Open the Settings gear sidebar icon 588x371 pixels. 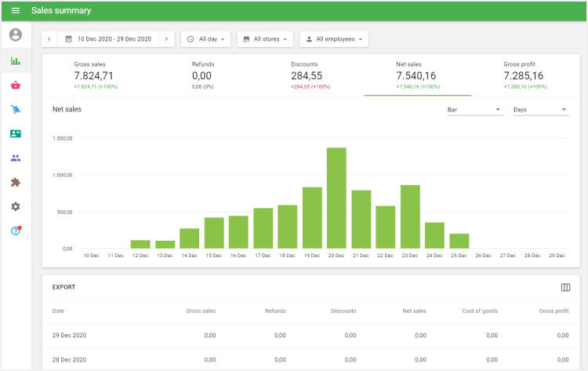[16, 206]
